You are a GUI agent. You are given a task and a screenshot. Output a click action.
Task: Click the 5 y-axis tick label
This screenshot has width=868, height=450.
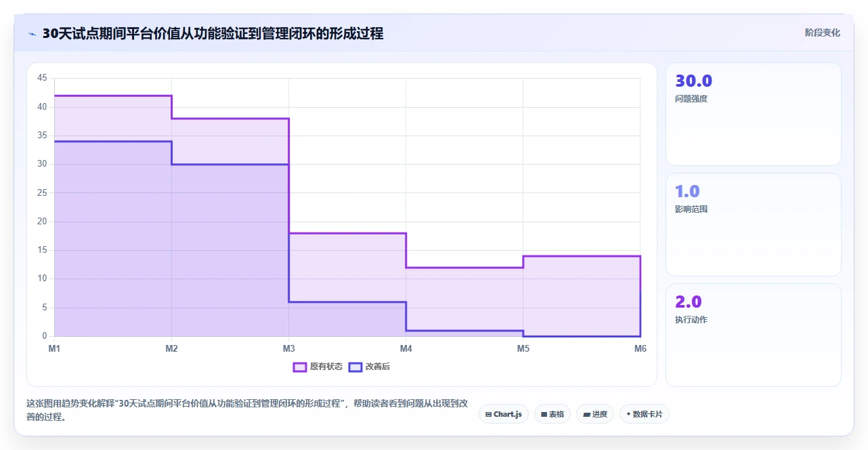(44, 308)
